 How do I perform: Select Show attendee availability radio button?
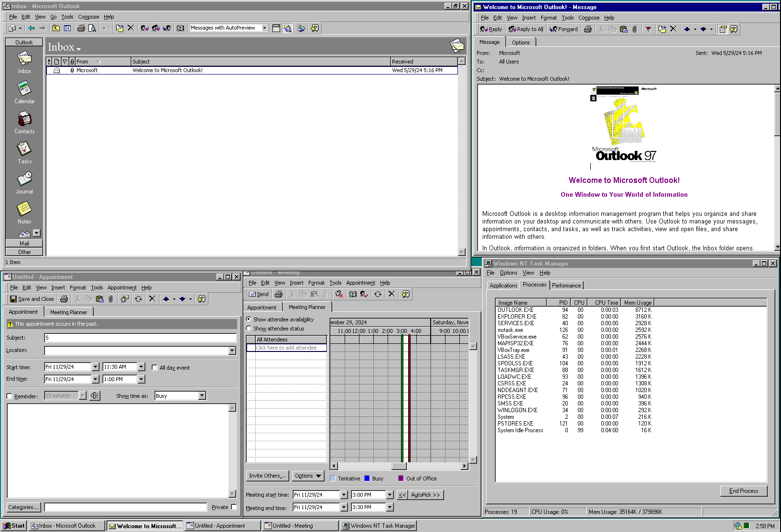point(249,319)
